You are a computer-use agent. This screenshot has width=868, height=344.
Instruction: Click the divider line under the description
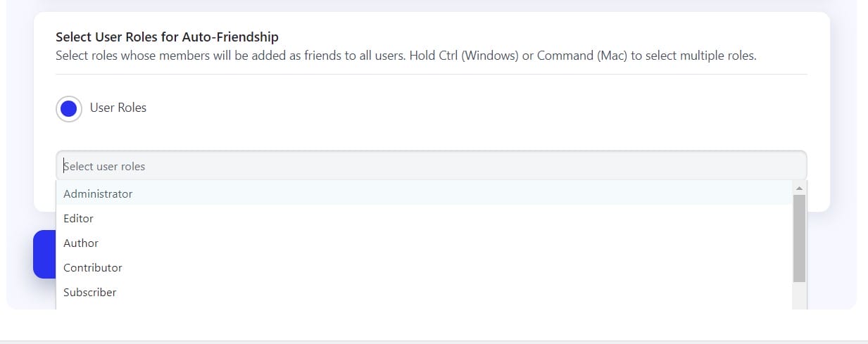(x=431, y=74)
